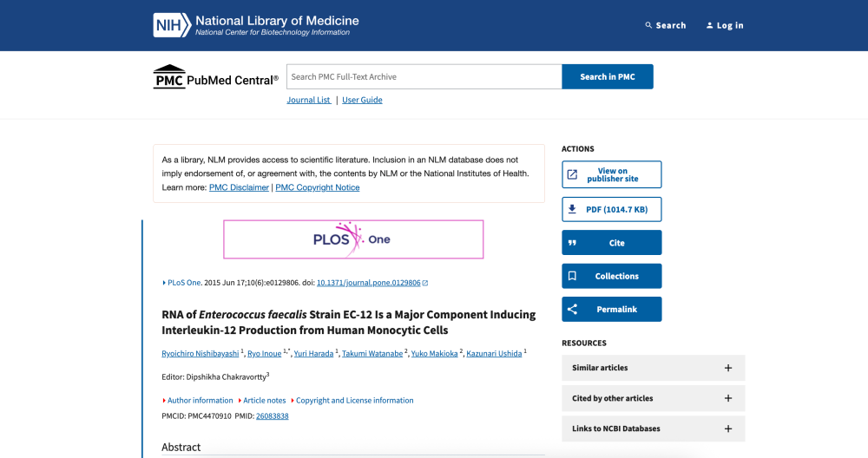The image size is (868, 458).
Task: Click the external-link icon on View on publisher site
Action: coord(572,175)
